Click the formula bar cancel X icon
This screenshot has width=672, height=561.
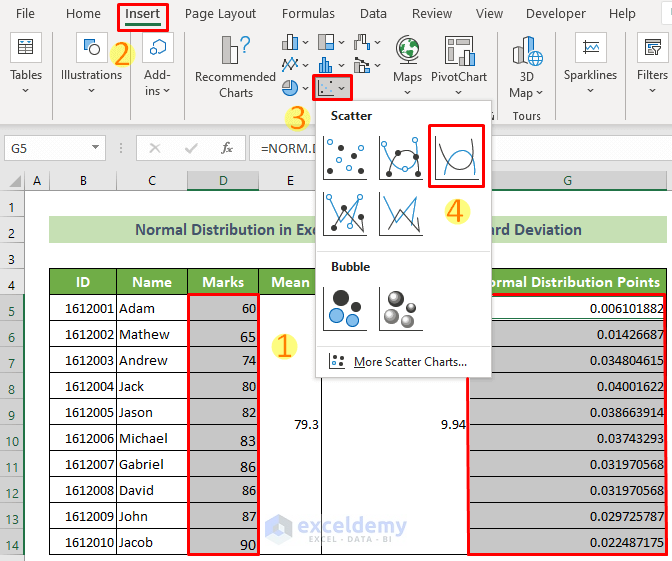click(155, 148)
